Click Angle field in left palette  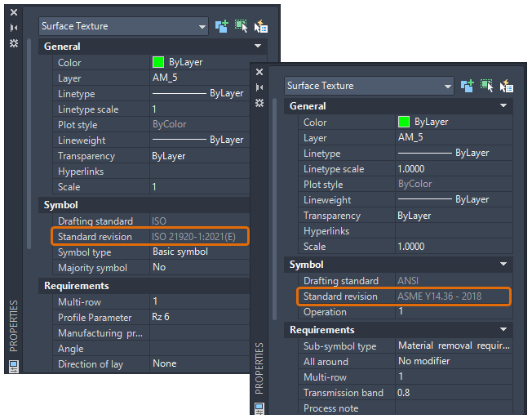click(199, 349)
